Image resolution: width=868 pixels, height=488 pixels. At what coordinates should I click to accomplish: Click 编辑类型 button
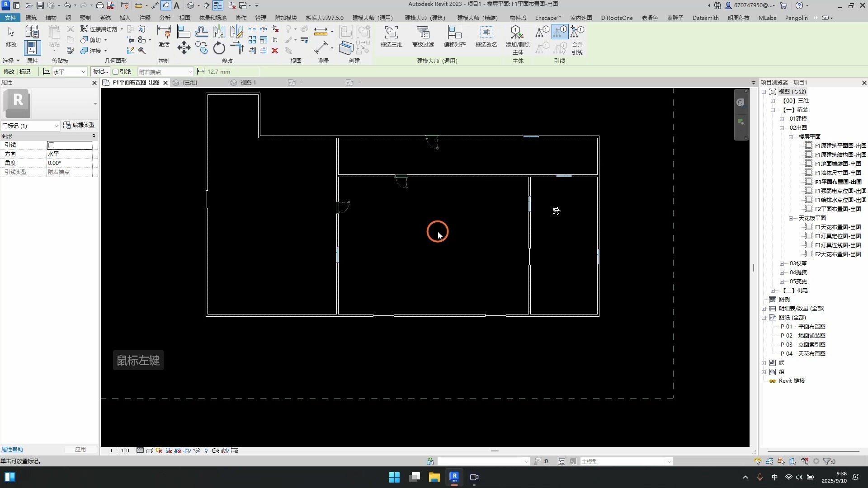pos(79,125)
